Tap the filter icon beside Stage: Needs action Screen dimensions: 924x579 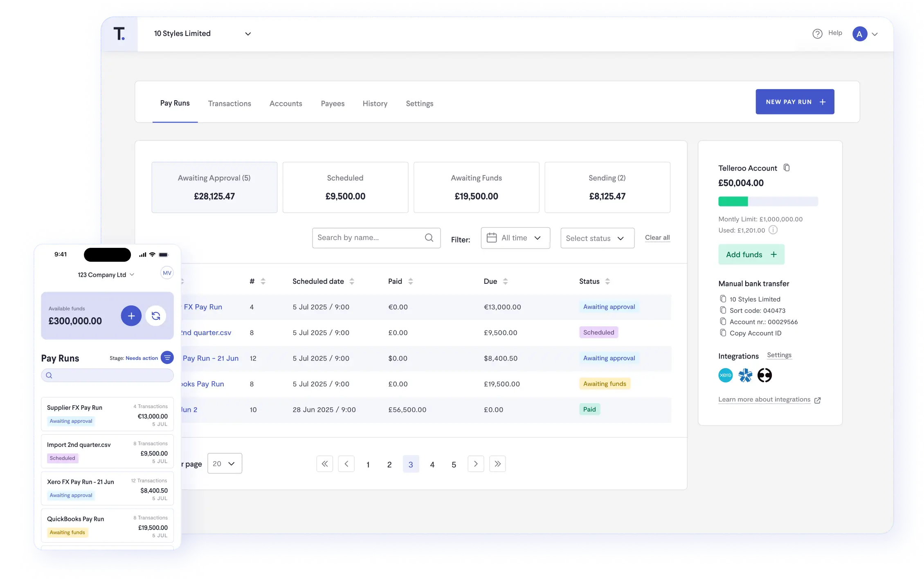click(167, 358)
